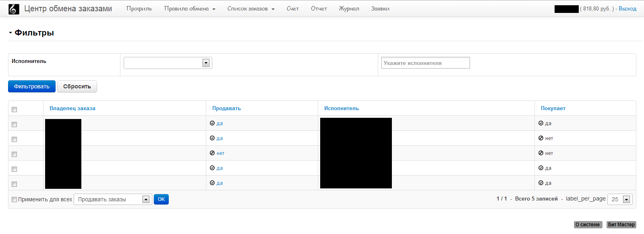
Task: Open the per-page 25 dropdown
Action: click(620, 199)
